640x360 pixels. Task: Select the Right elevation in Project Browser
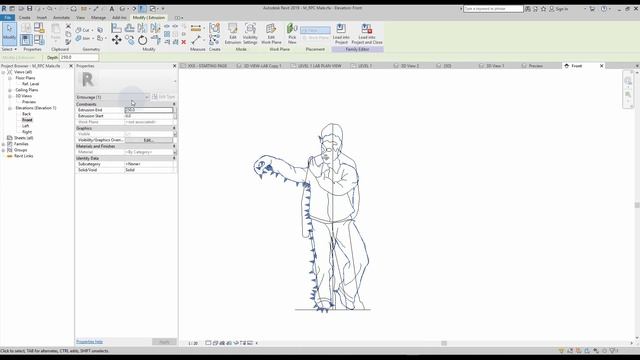point(27,132)
